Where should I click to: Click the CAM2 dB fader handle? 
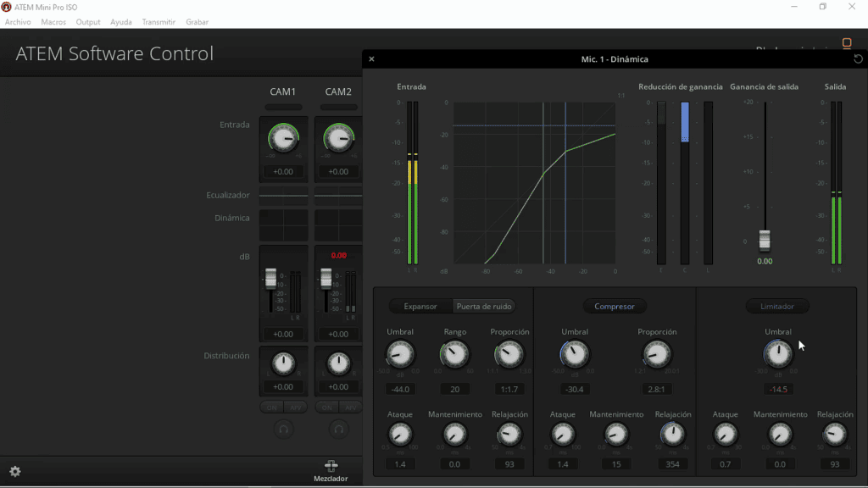[326, 278]
